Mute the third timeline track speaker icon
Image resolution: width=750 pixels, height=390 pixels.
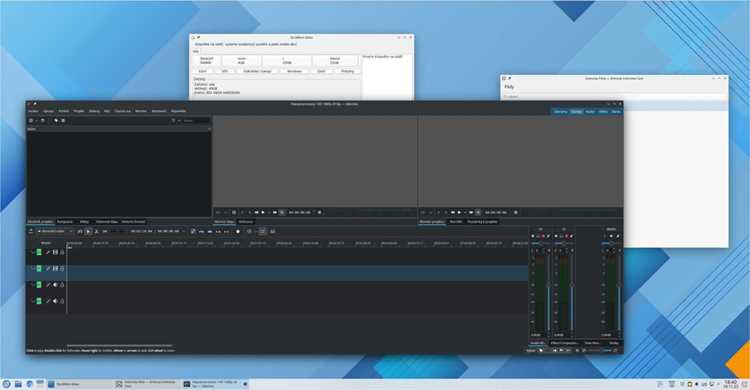pyautogui.click(x=55, y=285)
